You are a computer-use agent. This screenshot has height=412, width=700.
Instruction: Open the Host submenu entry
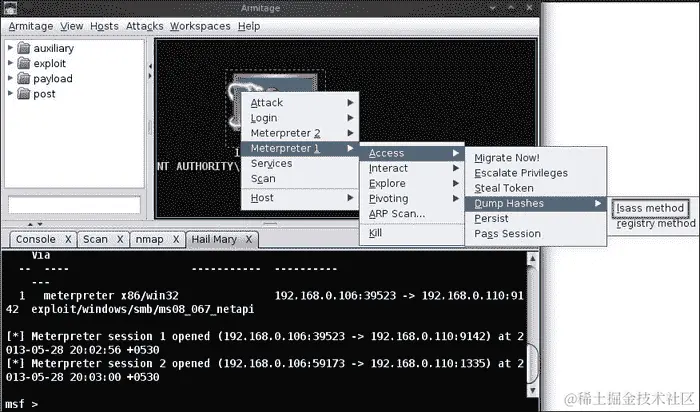300,198
